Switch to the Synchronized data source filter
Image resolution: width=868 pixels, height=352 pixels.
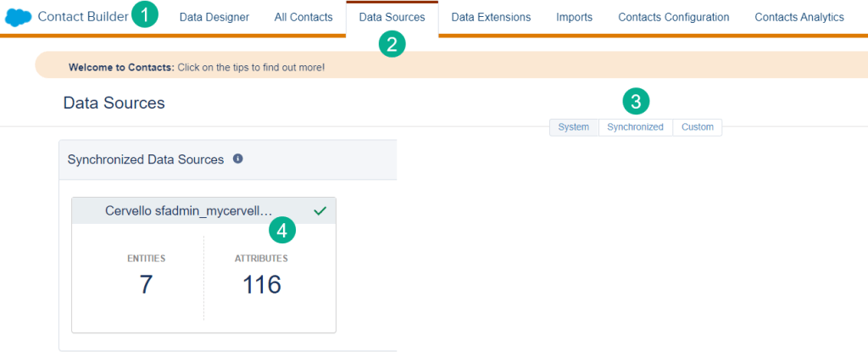pyautogui.click(x=635, y=127)
